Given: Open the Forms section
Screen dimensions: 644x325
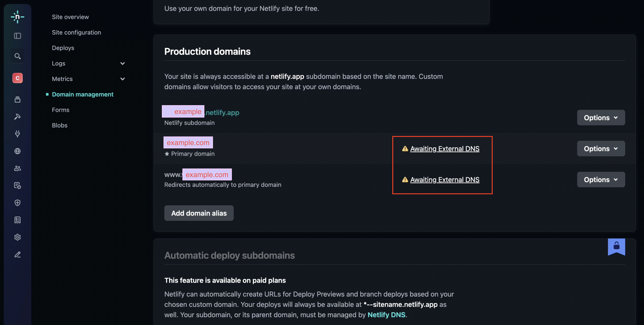Looking at the screenshot, I should click(60, 110).
